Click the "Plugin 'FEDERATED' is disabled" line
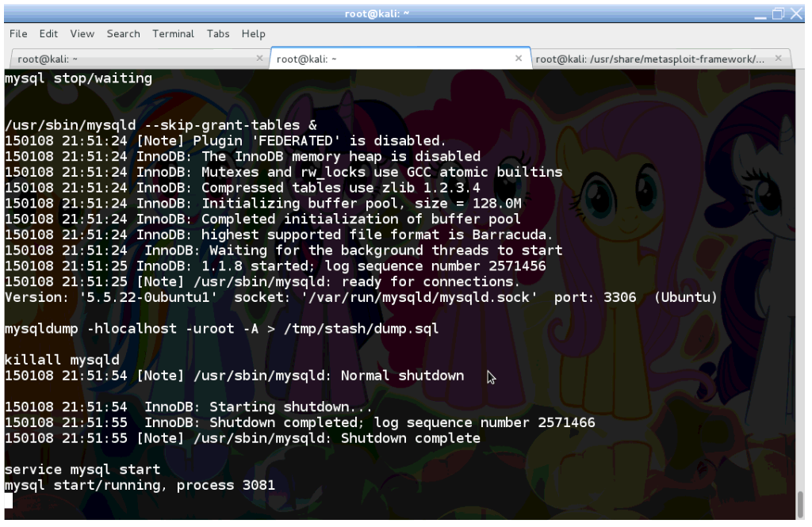The height and width of the screenshot is (527, 812). tap(225, 141)
